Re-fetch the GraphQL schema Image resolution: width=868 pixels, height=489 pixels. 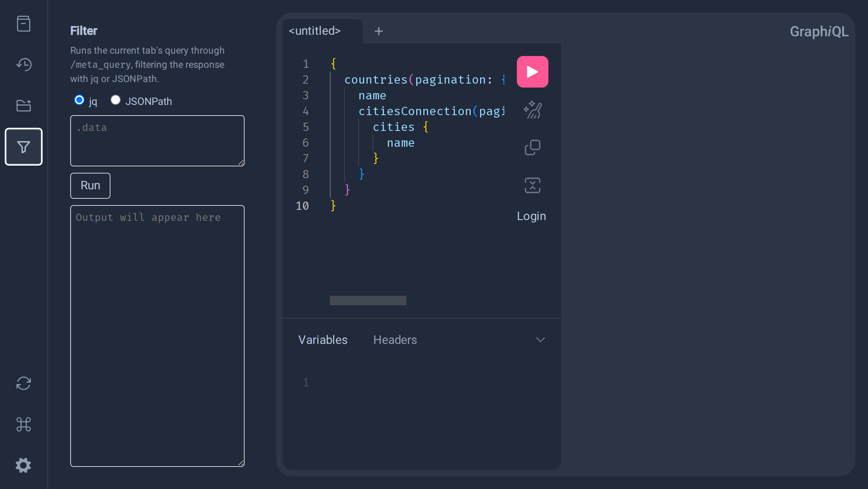[24, 383]
